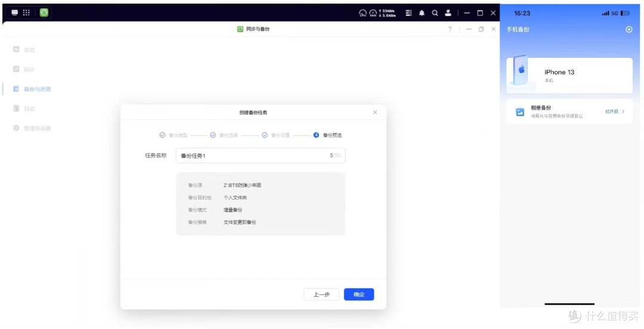Close the 创建备份任务 dialog

(x=375, y=112)
